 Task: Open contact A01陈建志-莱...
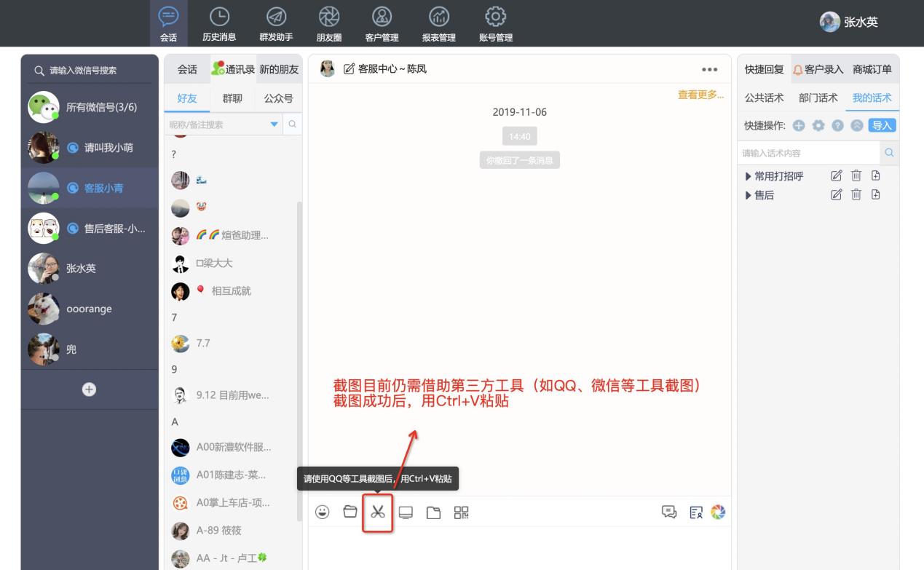click(x=230, y=475)
